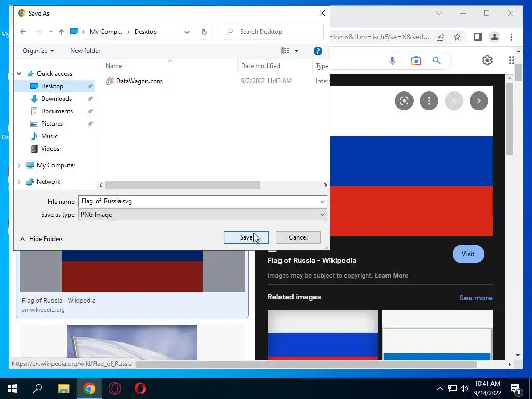Click the File name text field
This screenshot has width=532, height=399.
[199, 201]
